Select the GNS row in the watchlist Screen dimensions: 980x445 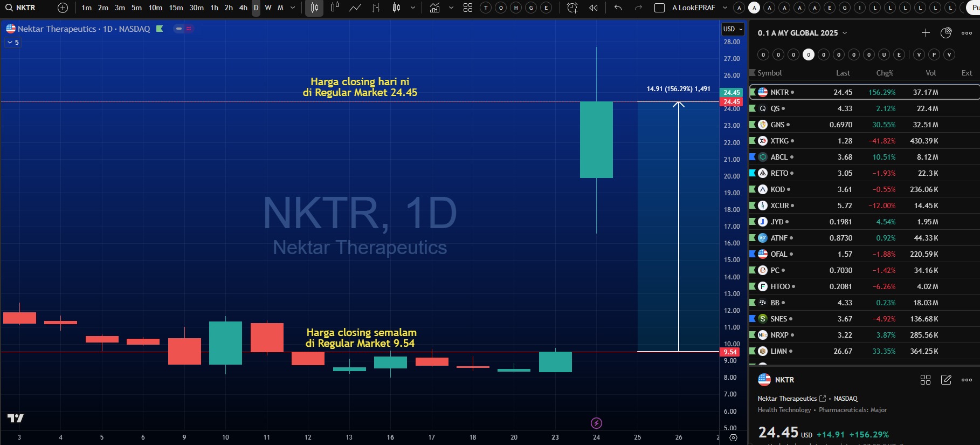pyautogui.click(x=864, y=125)
